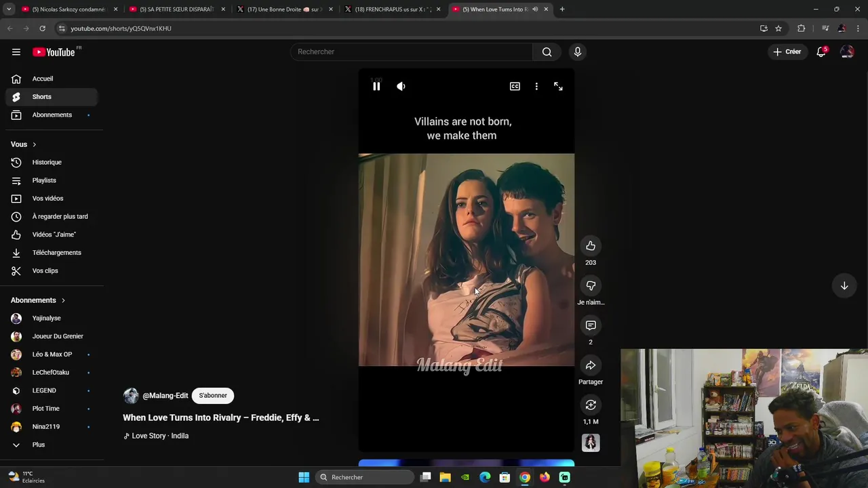
Task: Open Playlists in the sidebar
Action: pos(52,180)
